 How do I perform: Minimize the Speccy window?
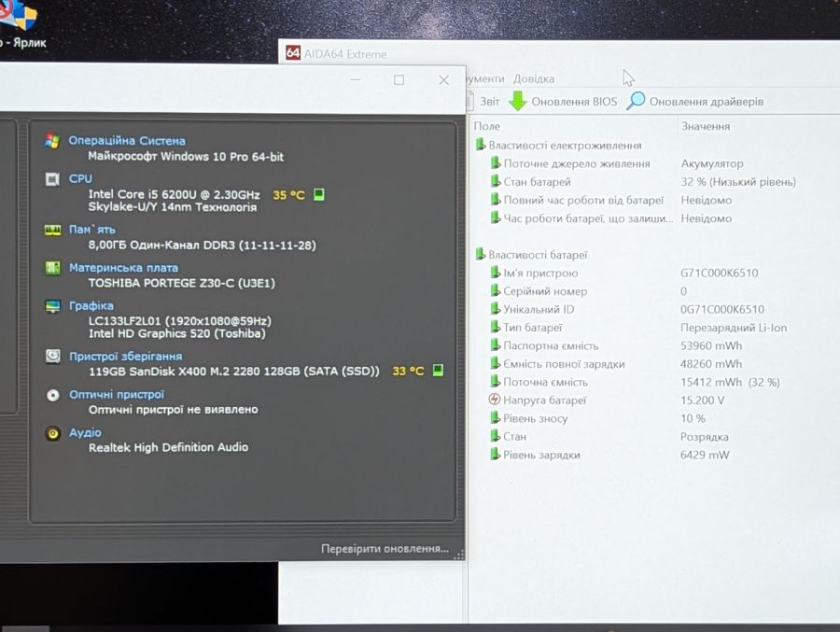point(356,80)
